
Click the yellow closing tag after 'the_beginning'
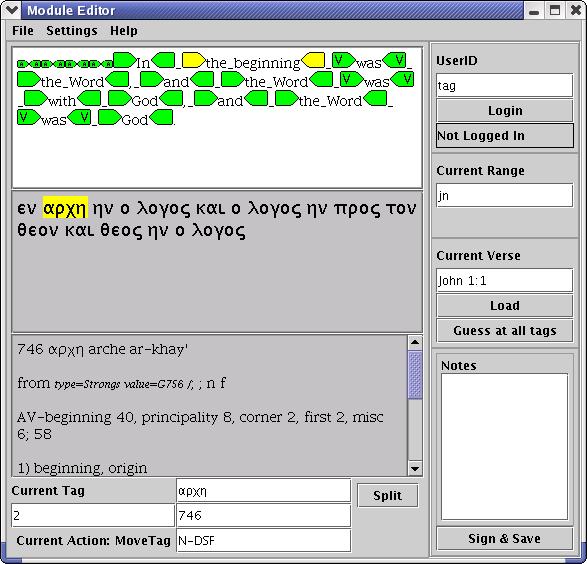pyautogui.click(x=313, y=60)
